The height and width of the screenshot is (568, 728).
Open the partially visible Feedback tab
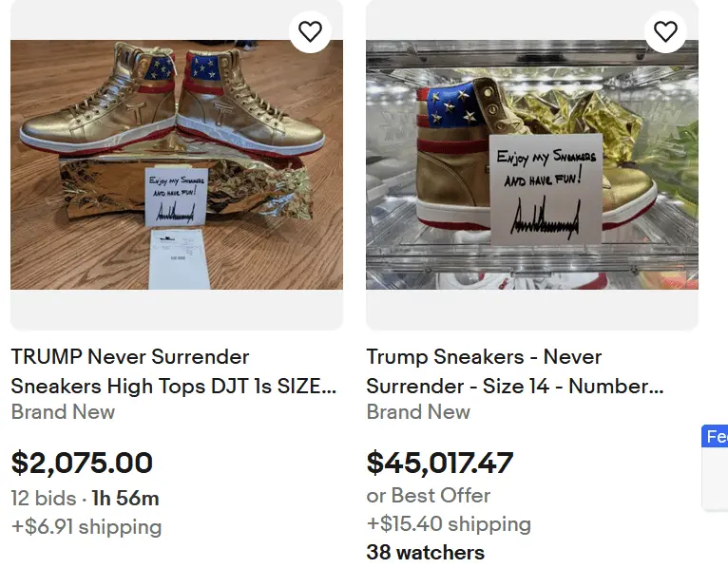[716, 437]
